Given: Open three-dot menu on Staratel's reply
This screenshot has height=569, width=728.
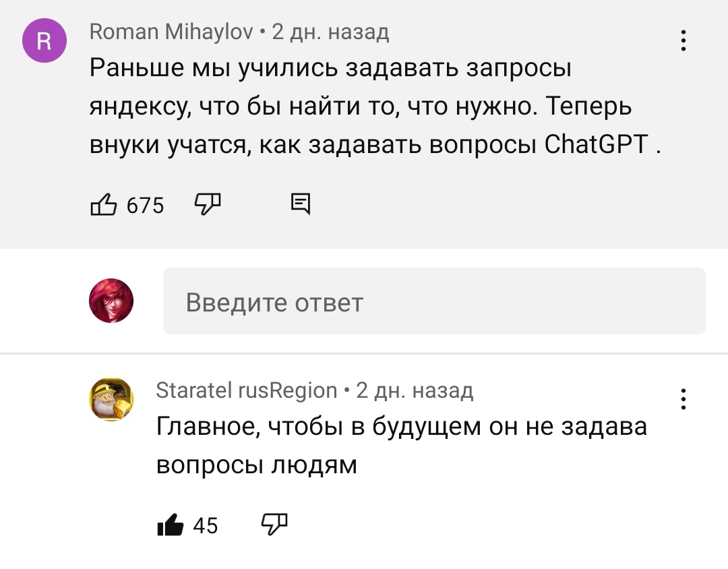Looking at the screenshot, I should point(684,399).
